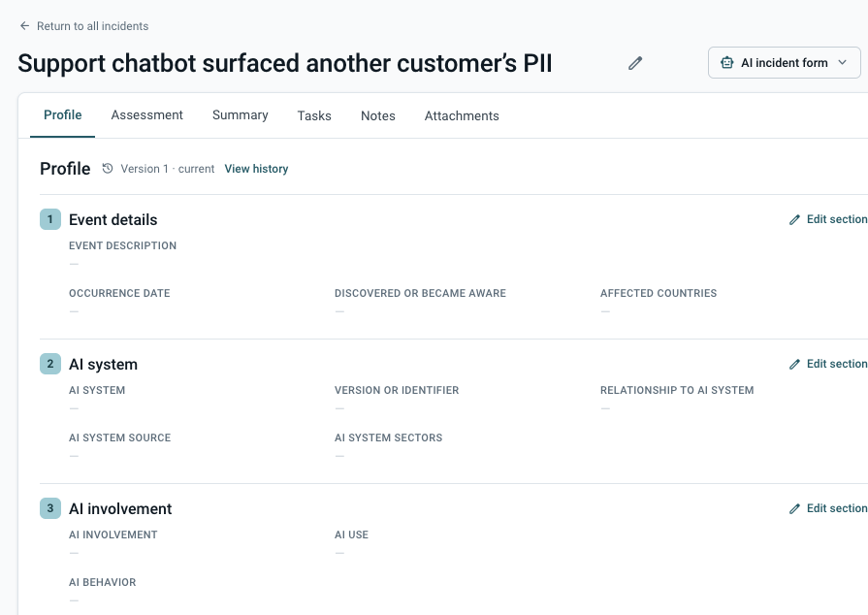
Task: Click the View history link
Action: click(256, 169)
